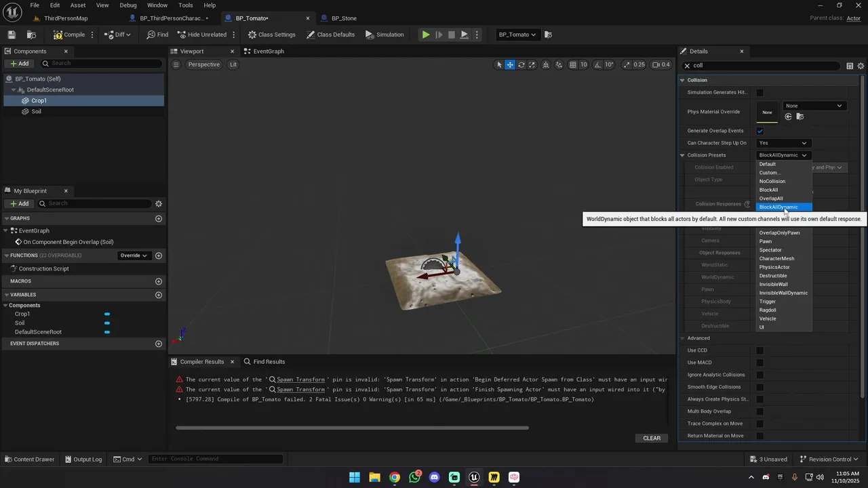Viewport: 868px width, 488px height.
Task: Compile the BP_Tomato blueprint
Action: click(x=69, y=35)
